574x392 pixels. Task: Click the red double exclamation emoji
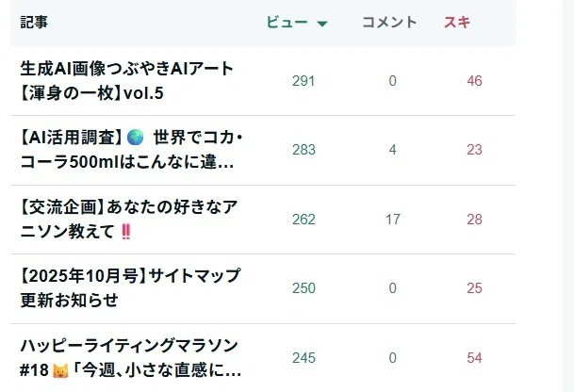click(x=126, y=232)
